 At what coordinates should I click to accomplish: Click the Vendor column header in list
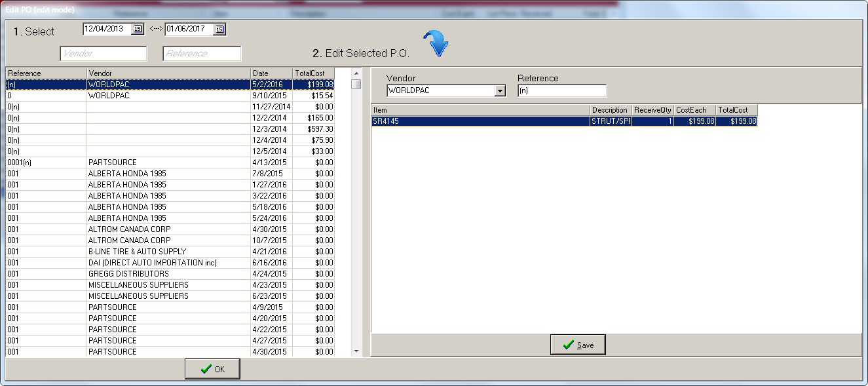[x=168, y=73]
